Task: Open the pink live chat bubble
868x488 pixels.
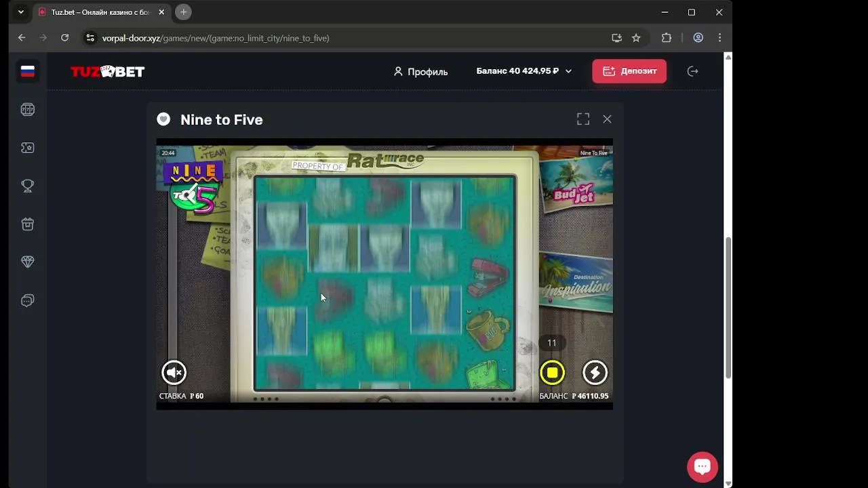Action: (x=703, y=467)
